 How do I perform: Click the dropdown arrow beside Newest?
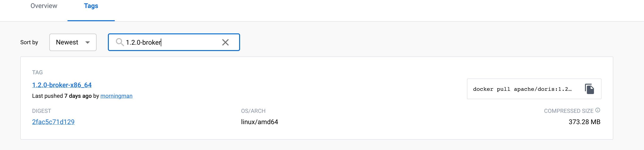click(87, 43)
